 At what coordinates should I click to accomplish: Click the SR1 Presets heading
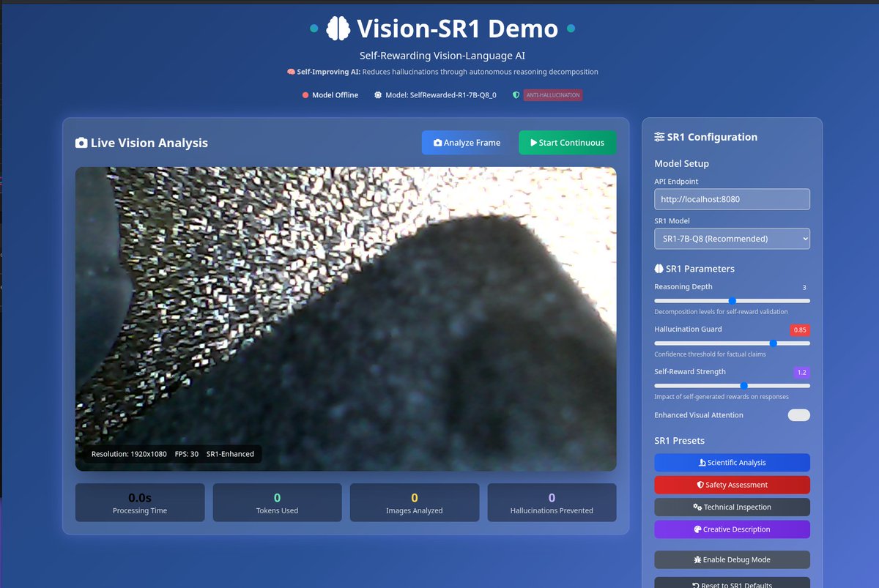pos(679,441)
